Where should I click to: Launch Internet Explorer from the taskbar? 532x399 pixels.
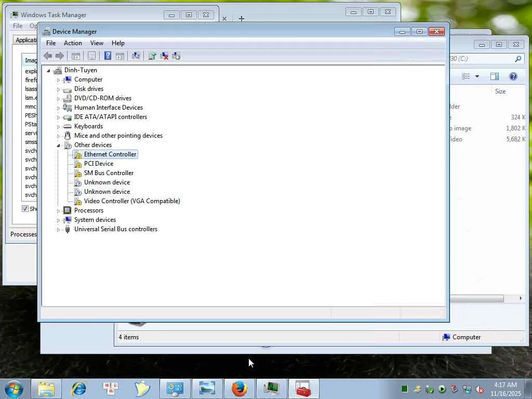[78, 389]
